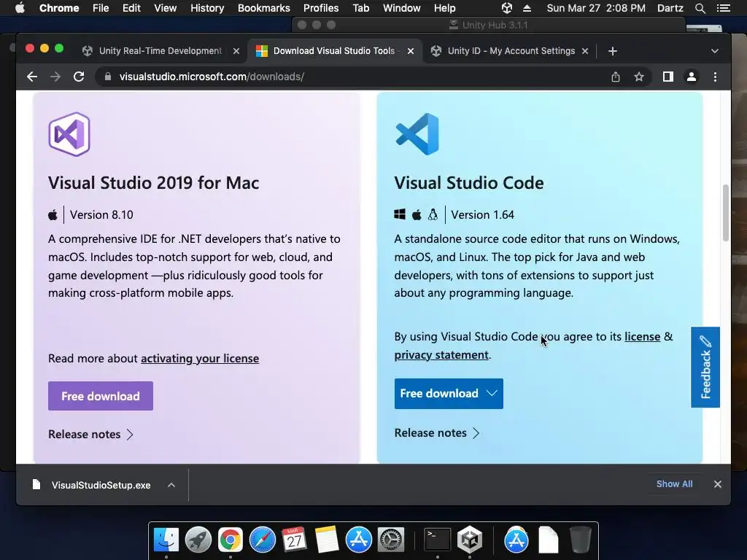Switch to Unity Real-Time Development tab
This screenshot has width=747, height=560.
160,51
